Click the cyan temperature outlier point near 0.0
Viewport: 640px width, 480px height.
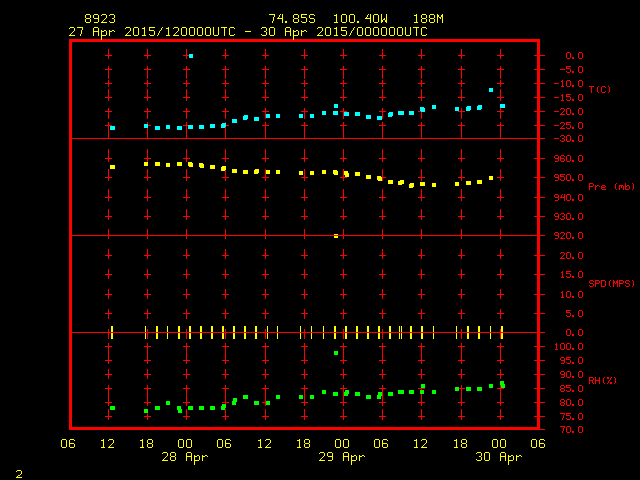(x=191, y=56)
